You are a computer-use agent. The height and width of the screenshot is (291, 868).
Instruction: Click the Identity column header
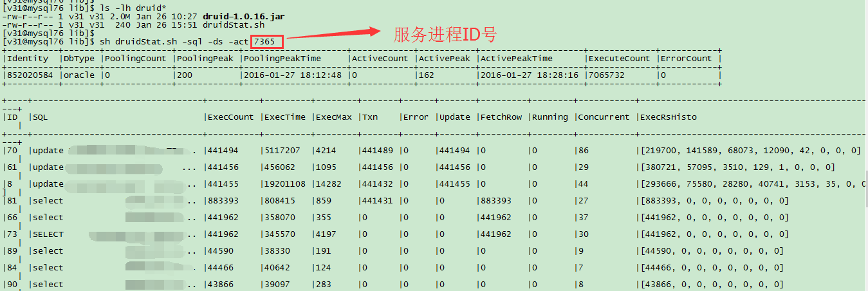tap(28, 58)
